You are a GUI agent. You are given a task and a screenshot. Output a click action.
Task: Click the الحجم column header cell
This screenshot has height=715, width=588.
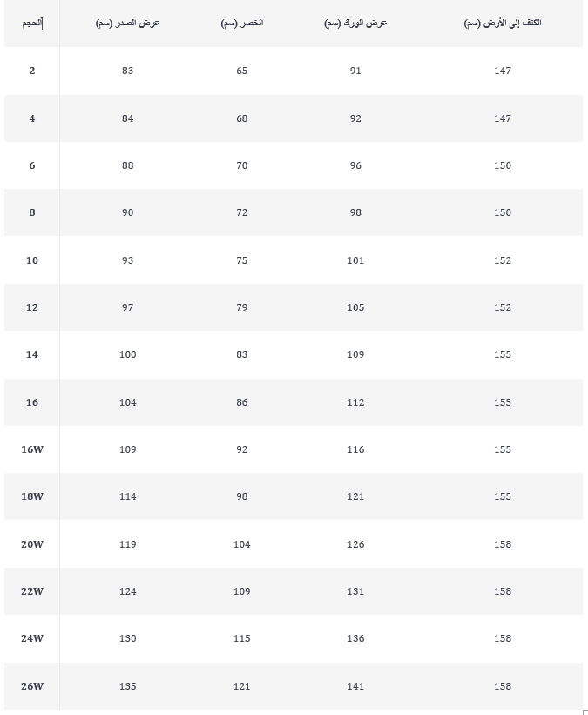[x=32, y=23]
